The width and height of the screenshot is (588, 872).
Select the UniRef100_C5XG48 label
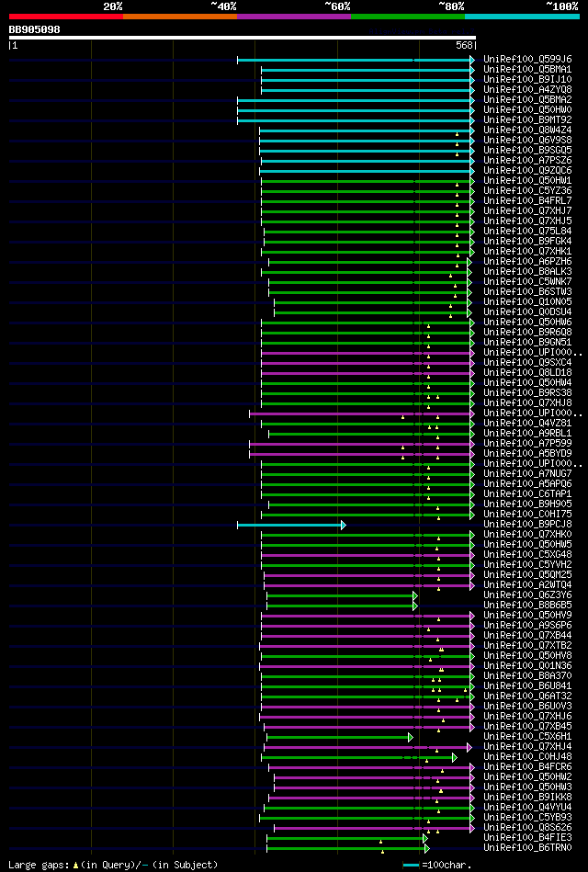(x=528, y=555)
